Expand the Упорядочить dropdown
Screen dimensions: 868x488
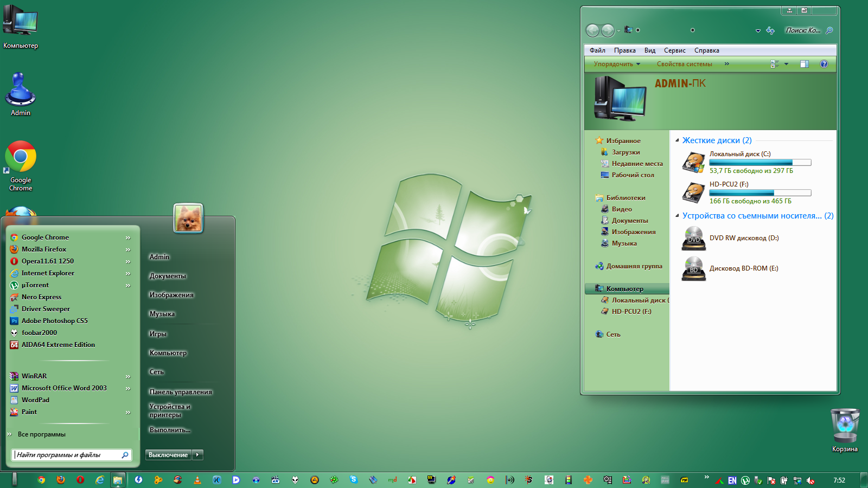(617, 64)
